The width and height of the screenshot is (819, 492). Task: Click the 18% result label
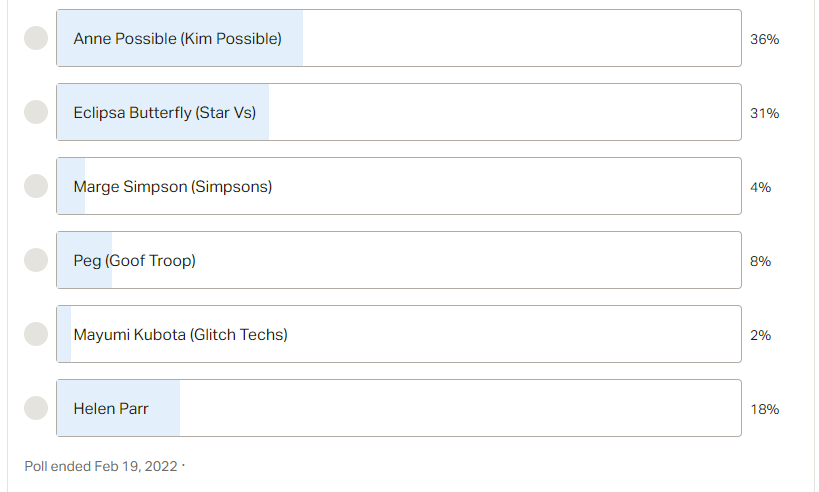tap(765, 409)
